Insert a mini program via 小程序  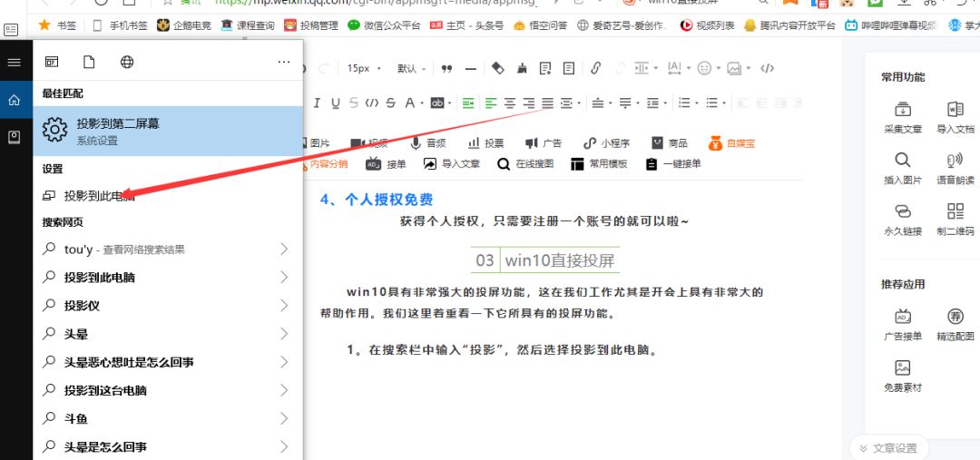point(606,143)
